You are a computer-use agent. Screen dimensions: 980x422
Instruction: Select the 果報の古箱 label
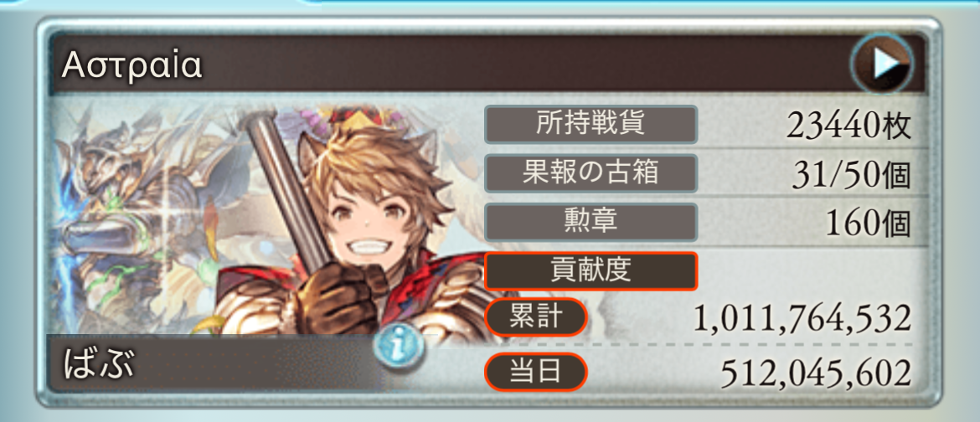click(x=591, y=172)
